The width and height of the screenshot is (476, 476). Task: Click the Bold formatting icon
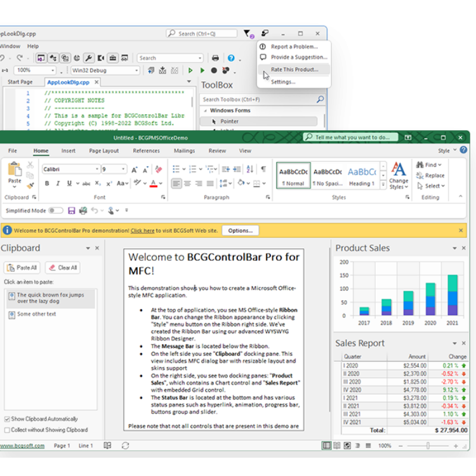pyautogui.click(x=47, y=183)
